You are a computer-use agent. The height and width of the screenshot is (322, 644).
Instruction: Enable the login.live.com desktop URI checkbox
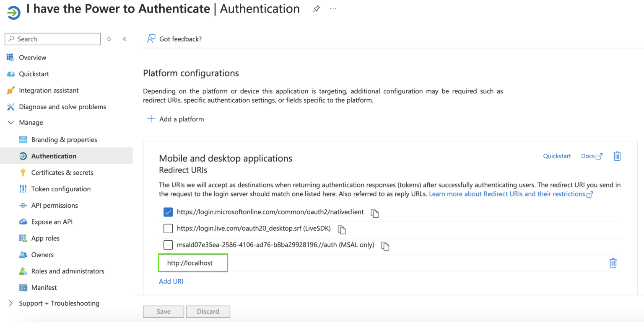pyautogui.click(x=168, y=228)
